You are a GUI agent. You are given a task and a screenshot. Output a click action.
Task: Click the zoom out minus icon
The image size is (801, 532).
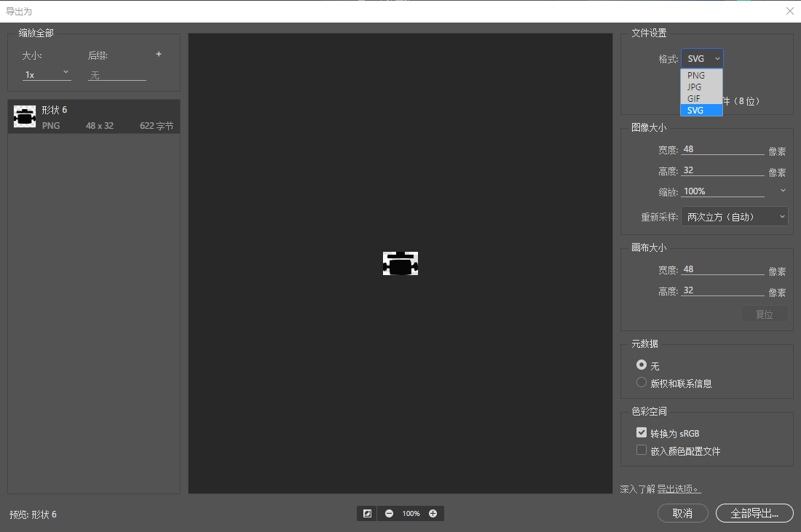click(x=390, y=514)
